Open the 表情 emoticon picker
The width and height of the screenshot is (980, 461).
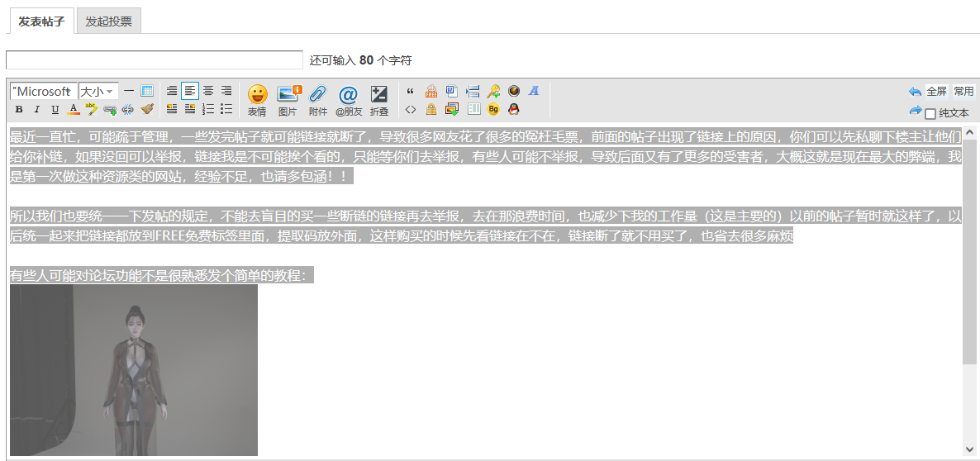pos(258,101)
